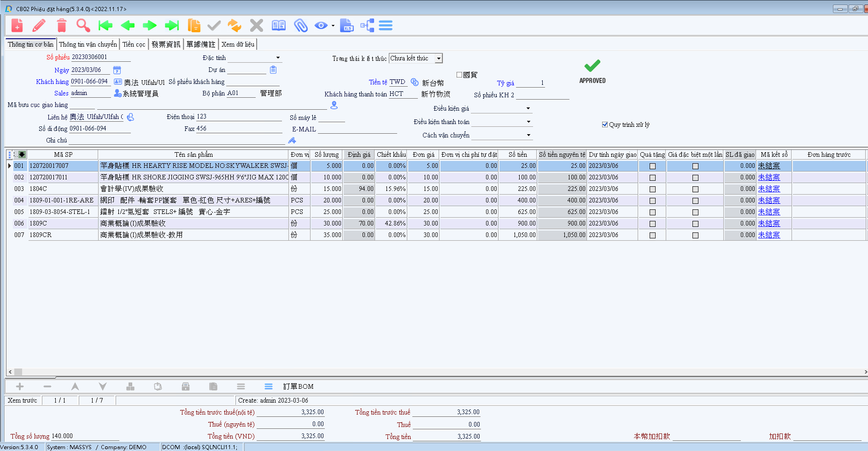Check Quà tặng for row 005
The image size is (868, 451).
(x=652, y=212)
